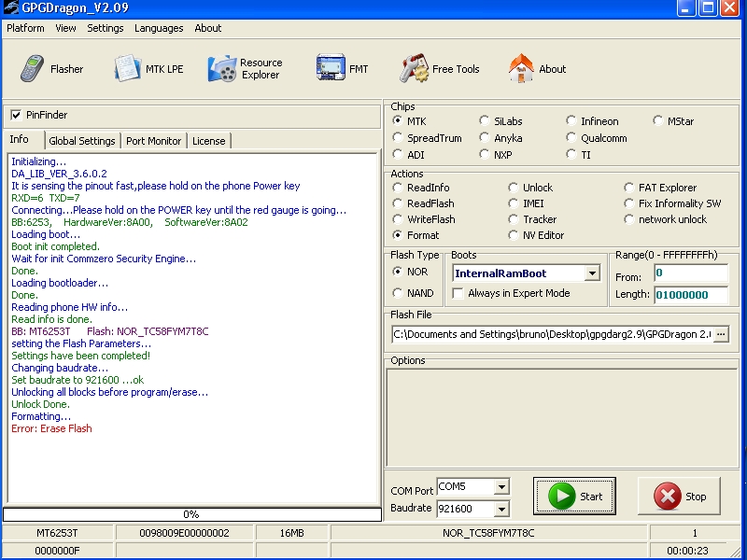
Task: Set flash type to NAND
Action: (397, 293)
